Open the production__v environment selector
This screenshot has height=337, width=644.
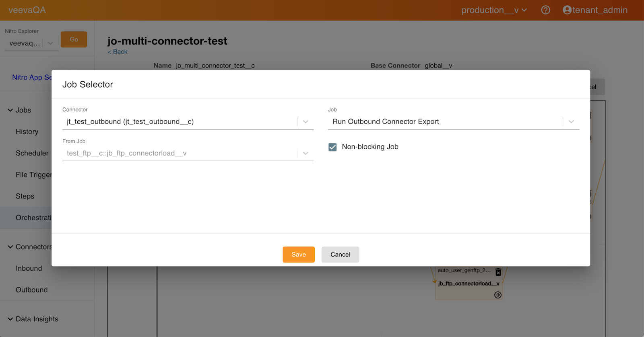(x=494, y=10)
